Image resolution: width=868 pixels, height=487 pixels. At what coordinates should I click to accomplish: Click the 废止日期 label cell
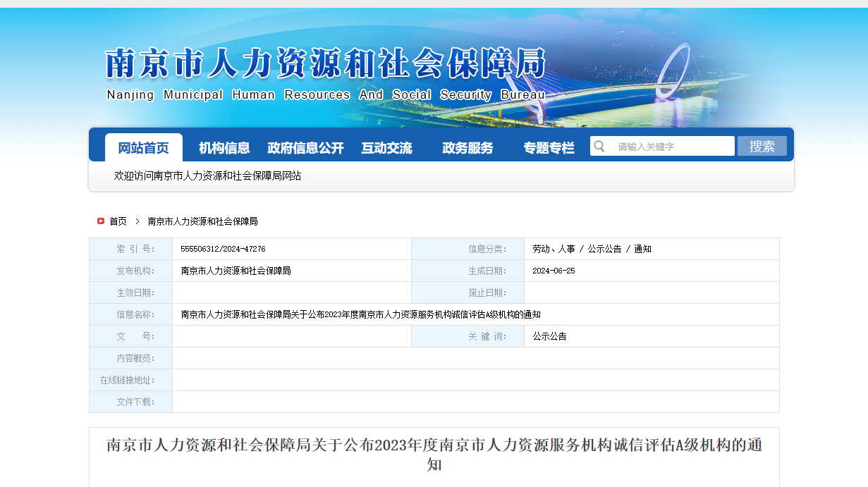click(x=467, y=292)
